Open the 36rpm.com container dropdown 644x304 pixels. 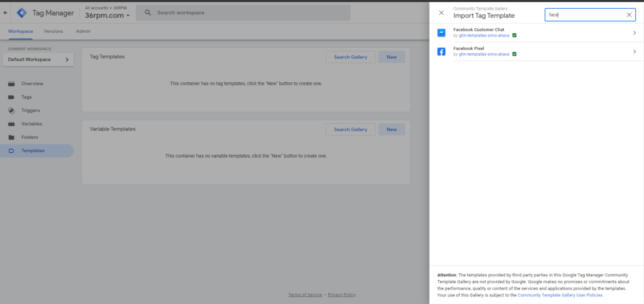tap(108, 16)
